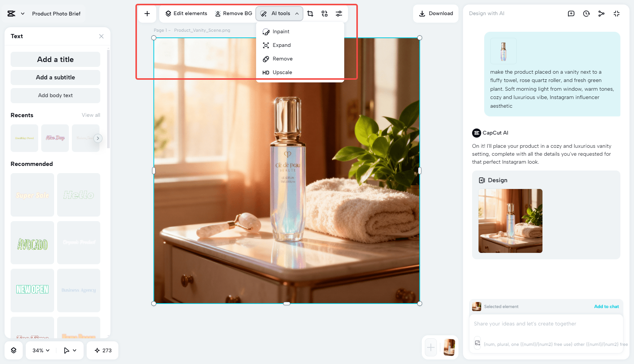Screen dimensions: 634x364
Task: Click the CapCut logo in the top-left corner
Action: coord(11,13)
